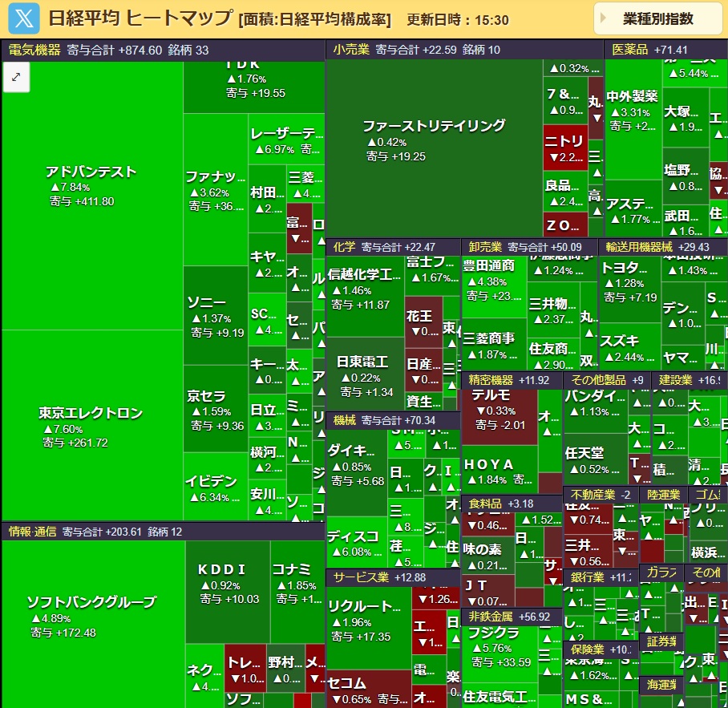This screenshot has height=708, width=728.
Task: Select the 京セラ stock tile
Action: [x=216, y=409]
